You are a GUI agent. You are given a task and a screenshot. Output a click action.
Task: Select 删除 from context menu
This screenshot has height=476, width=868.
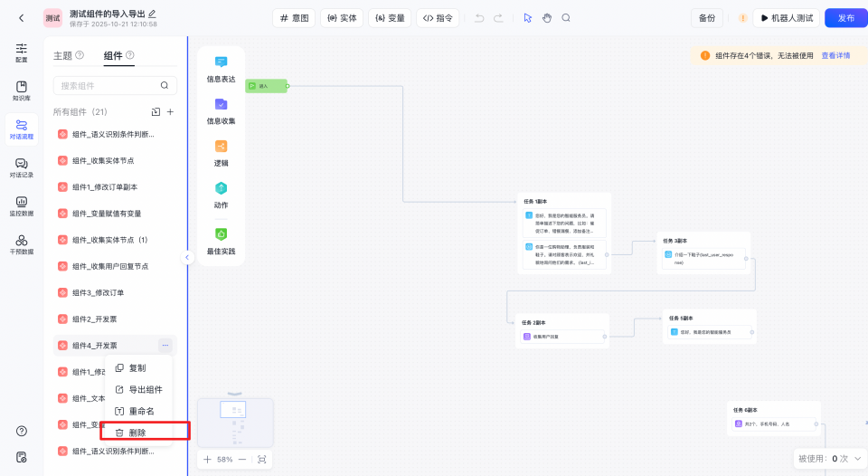pos(137,433)
